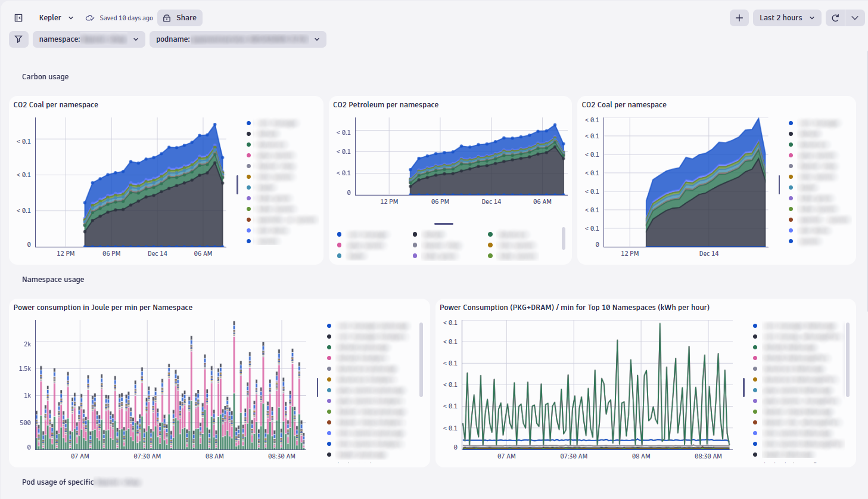This screenshot has height=499, width=868.
Task: Add a new panel using the plus icon
Action: tap(739, 17)
